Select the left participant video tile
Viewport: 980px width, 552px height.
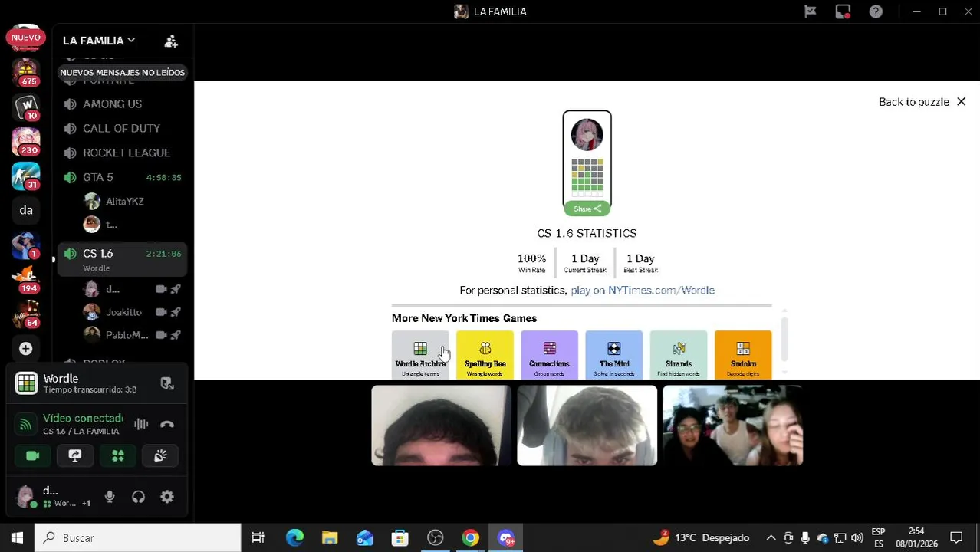[441, 426]
